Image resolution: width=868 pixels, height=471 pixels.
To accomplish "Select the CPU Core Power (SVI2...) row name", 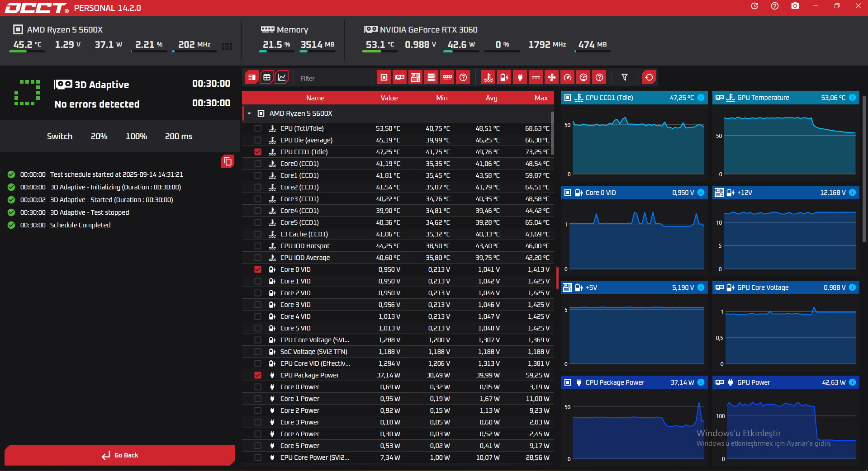I will [x=315, y=457].
